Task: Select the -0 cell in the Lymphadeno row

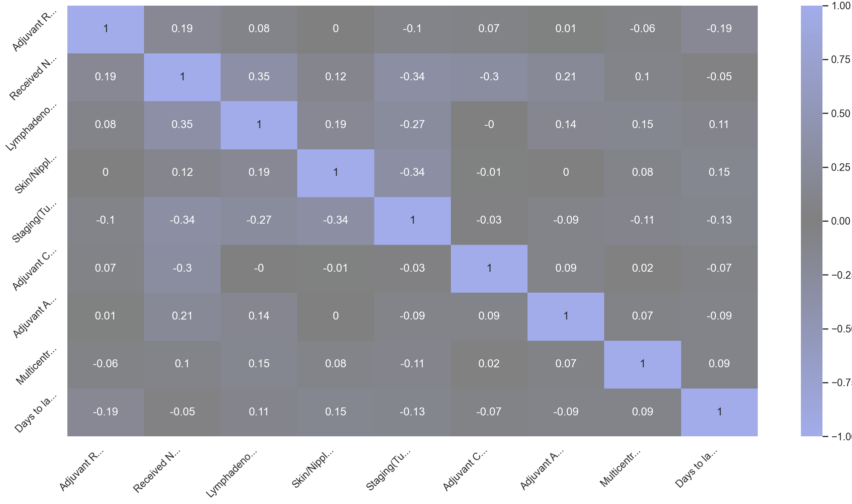Action: coord(489,124)
